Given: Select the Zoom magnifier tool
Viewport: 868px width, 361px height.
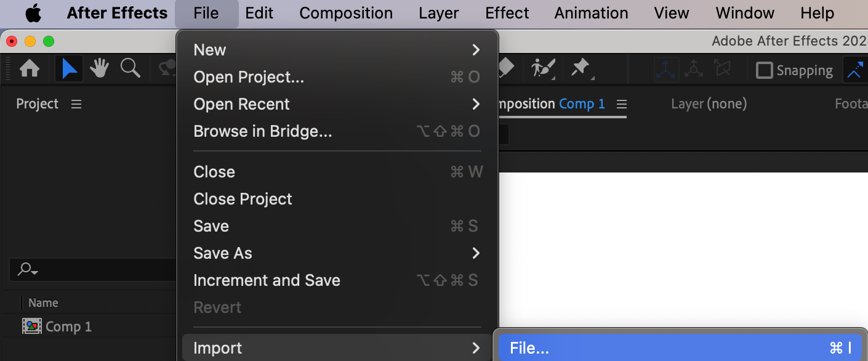Looking at the screenshot, I should [130, 69].
